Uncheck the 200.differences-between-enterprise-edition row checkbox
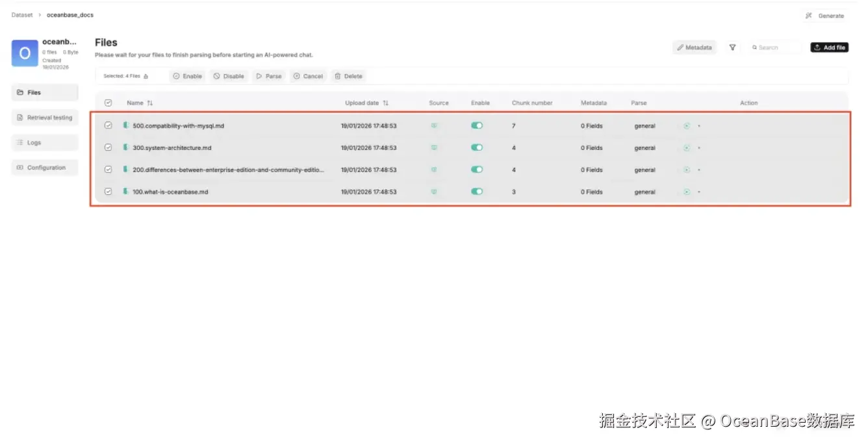This screenshot has width=868, height=443. tap(108, 170)
